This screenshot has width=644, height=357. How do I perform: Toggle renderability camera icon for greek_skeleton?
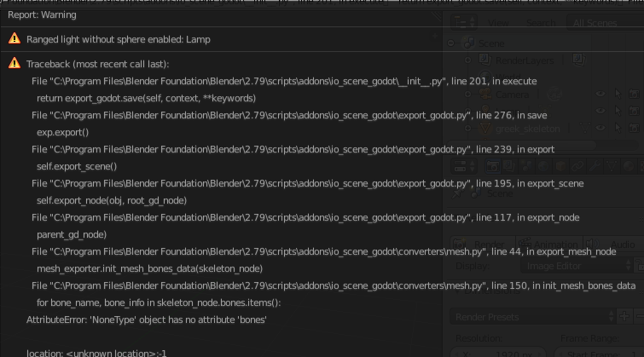pos(634,128)
